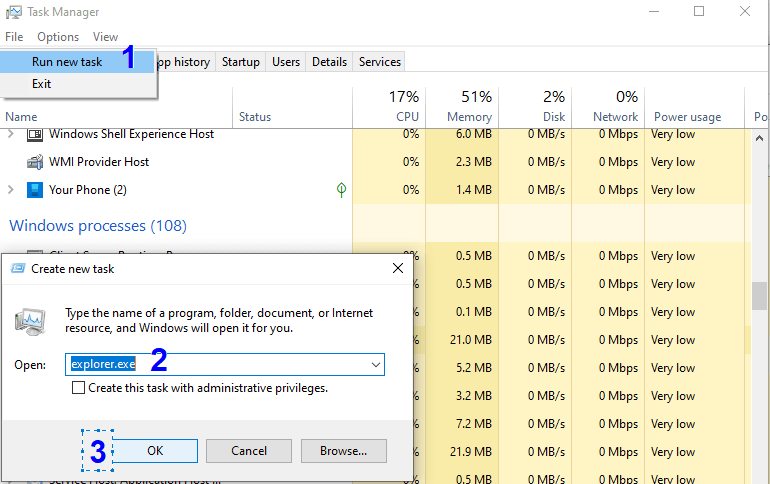Switch to the Users tab

286,62
